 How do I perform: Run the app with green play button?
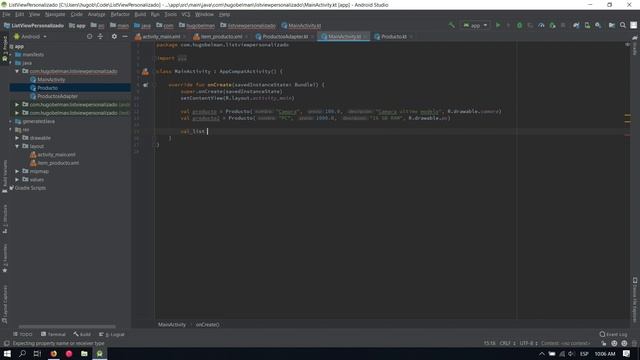point(498,25)
